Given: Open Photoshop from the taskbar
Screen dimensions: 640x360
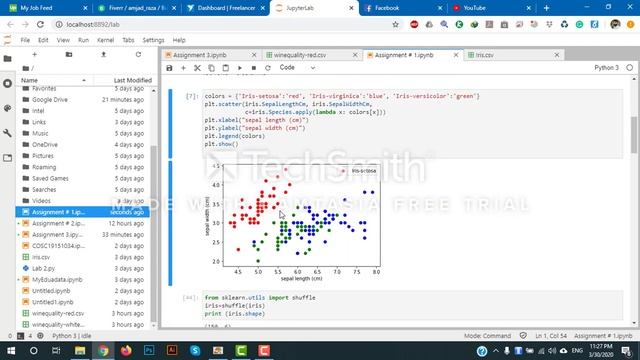Looking at the screenshot, I should tap(149, 351).
